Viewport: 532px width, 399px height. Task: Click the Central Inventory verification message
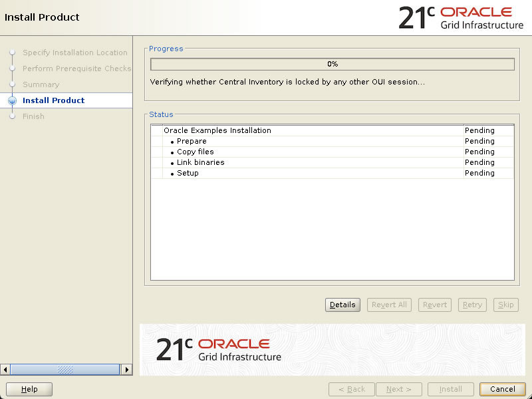pyautogui.click(x=287, y=82)
